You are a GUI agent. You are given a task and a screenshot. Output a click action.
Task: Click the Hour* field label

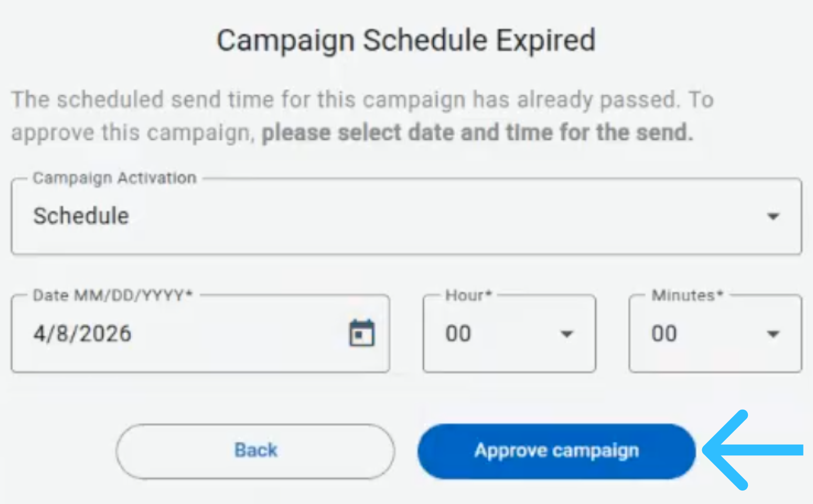(468, 295)
